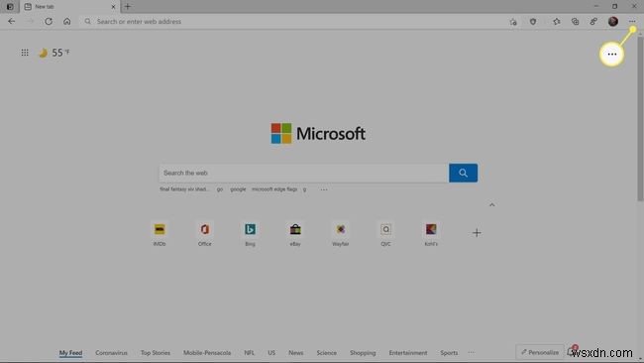Open the Collections icon

pos(575,22)
